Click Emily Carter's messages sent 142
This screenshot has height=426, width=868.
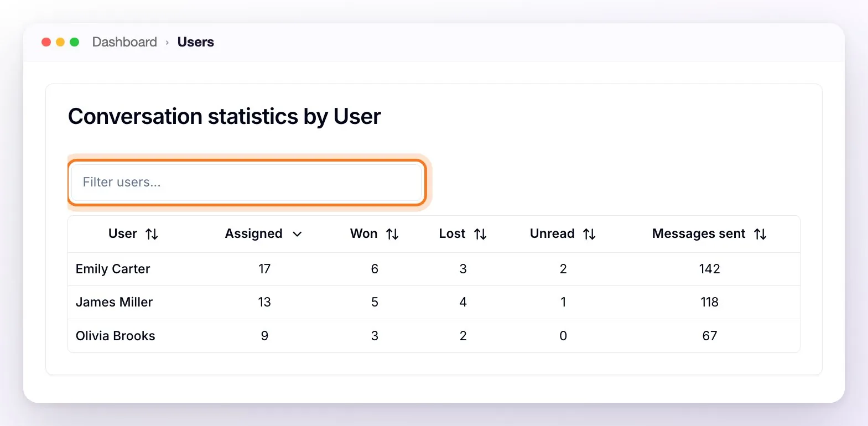(710, 269)
